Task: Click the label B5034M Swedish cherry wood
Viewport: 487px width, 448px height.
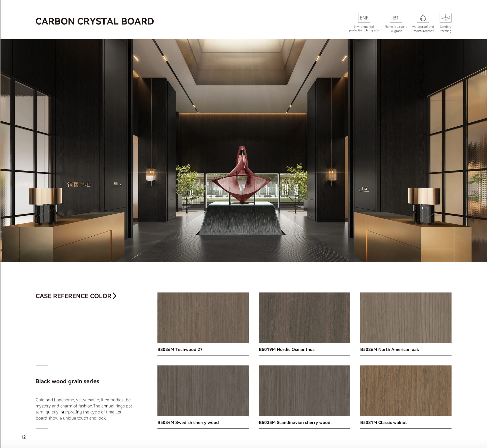Action: point(188,422)
